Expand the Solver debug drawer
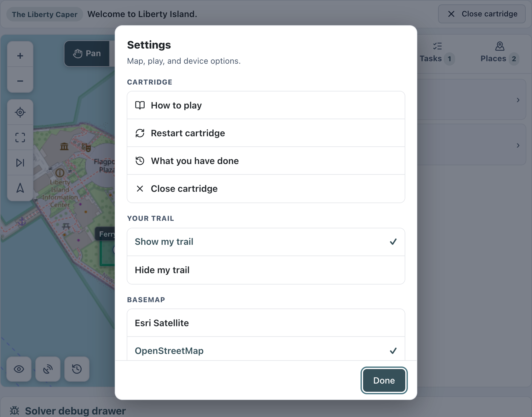The width and height of the screenshot is (532, 417). (x=266, y=411)
